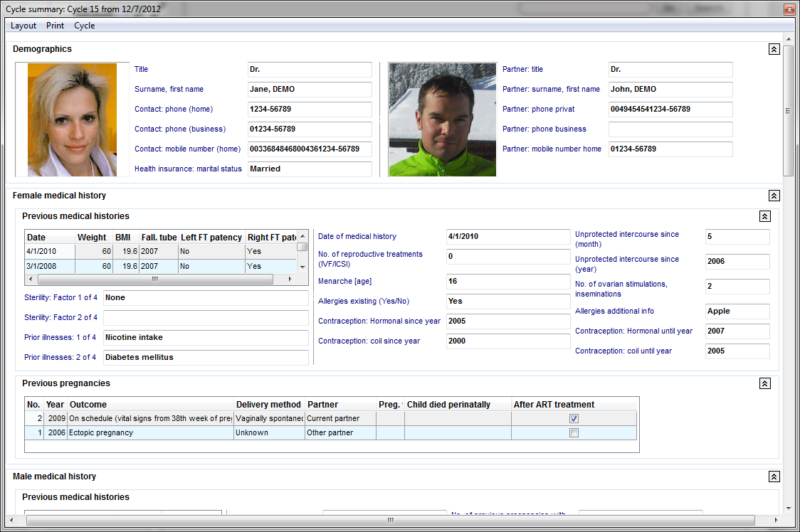Collapse the Male medical history section
The image size is (800, 532).
pyautogui.click(x=774, y=477)
